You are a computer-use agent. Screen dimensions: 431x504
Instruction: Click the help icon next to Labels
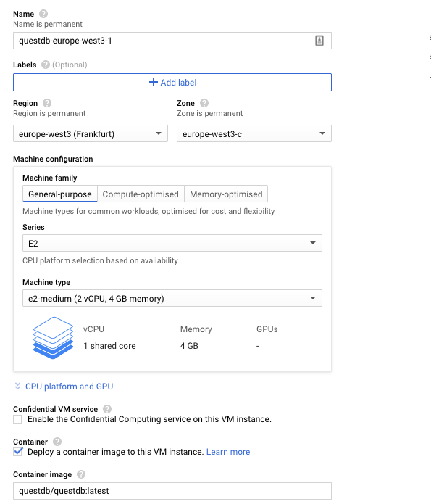point(46,65)
